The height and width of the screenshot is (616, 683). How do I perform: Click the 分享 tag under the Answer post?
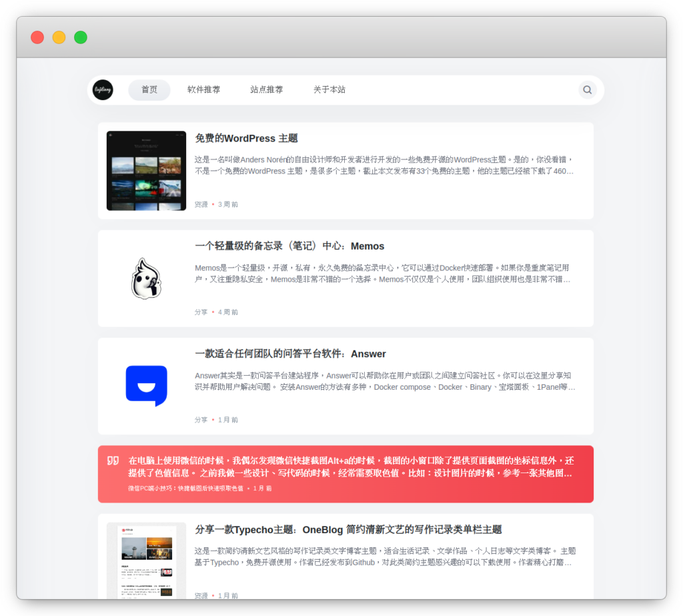[x=200, y=420]
